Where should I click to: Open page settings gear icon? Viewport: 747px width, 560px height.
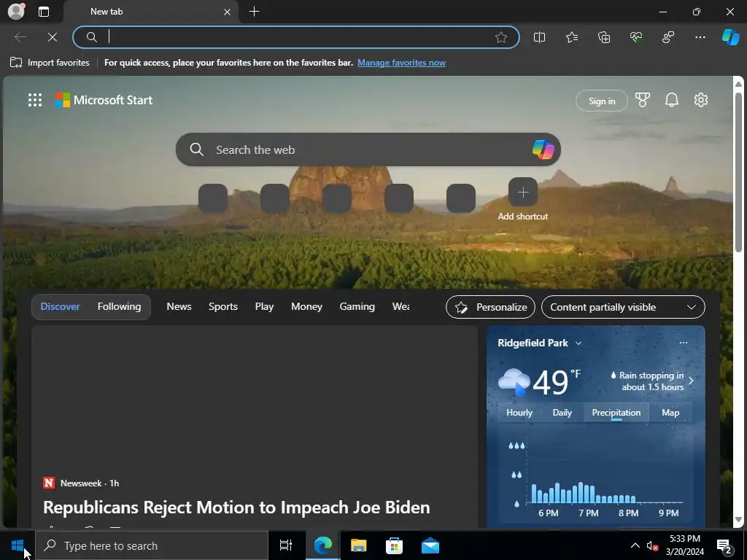pyautogui.click(x=701, y=100)
